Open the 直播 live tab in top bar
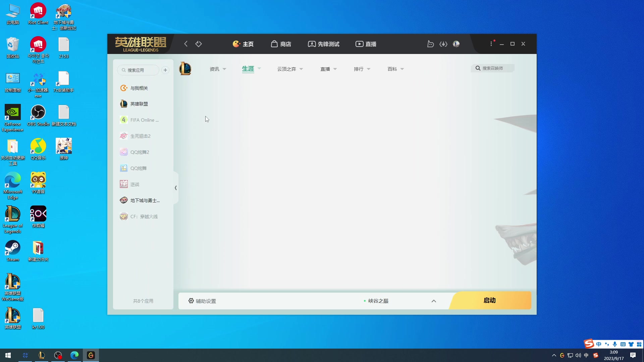This screenshot has width=644, height=362. (x=366, y=44)
